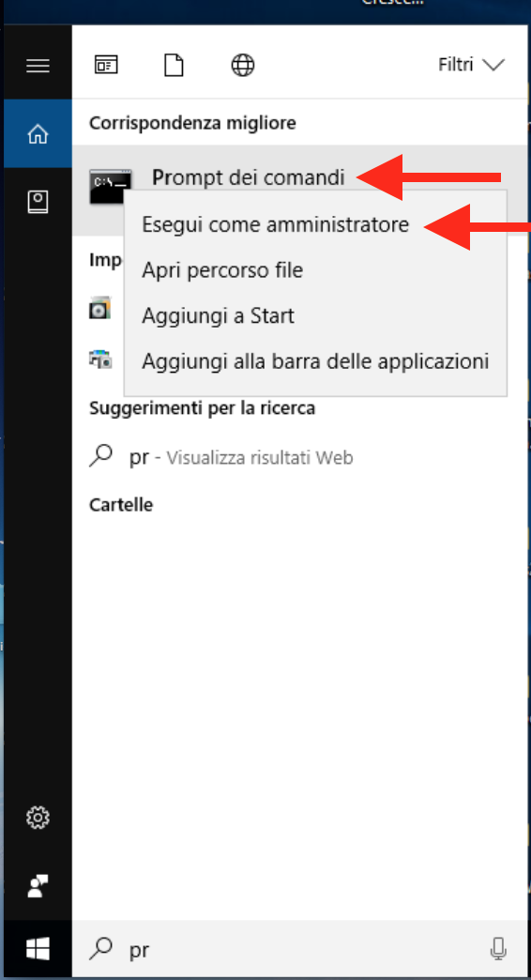The width and height of the screenshot is (531, 980).
Task: Click the feedback person icon
Action: coord(38,885)
